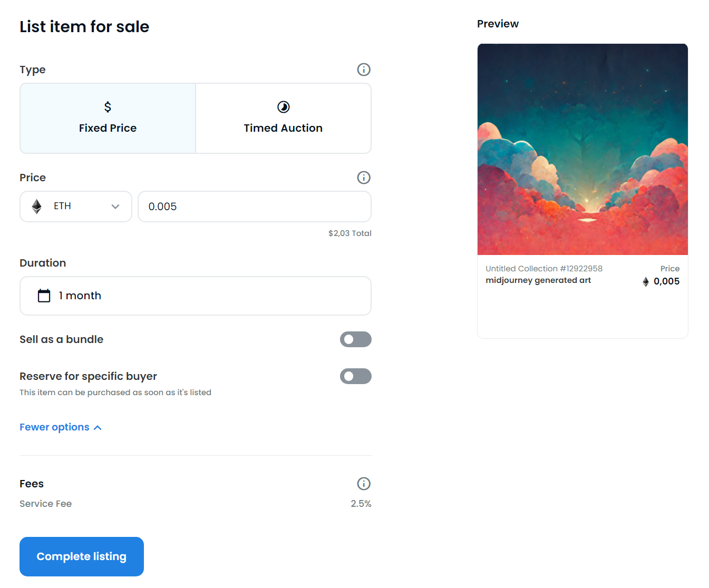The width and height of the screenshot is (709, 588).
Task: Open the Untitled Collection #12922958 link
Action: tap(544, 269)
